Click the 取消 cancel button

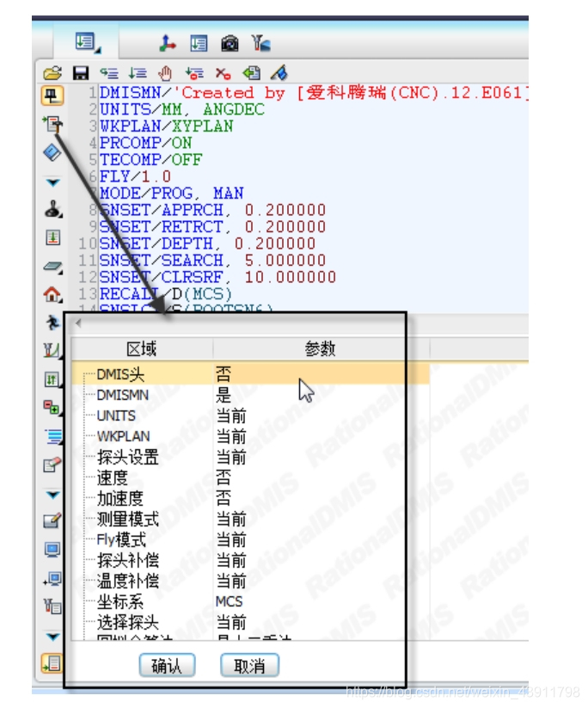coord(249,666)
